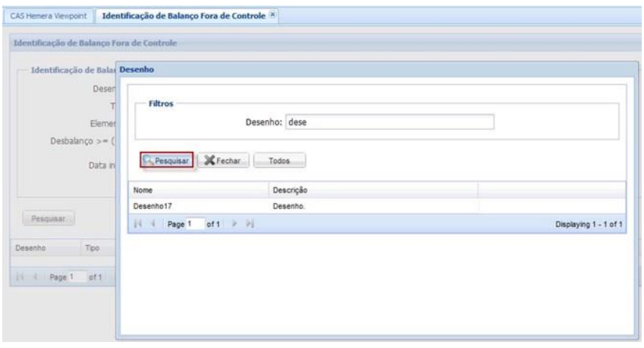Select the Desenho17 row
The image size is (644, 348).
click(x=198, y=205)
